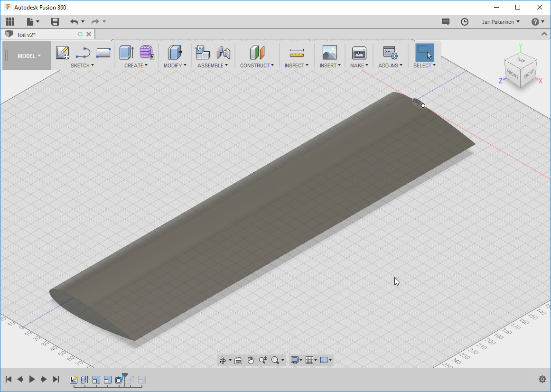This screenshot has height=392, width=551.
Task: Open the comments speech-bubble icon
Action: (446, 22)
